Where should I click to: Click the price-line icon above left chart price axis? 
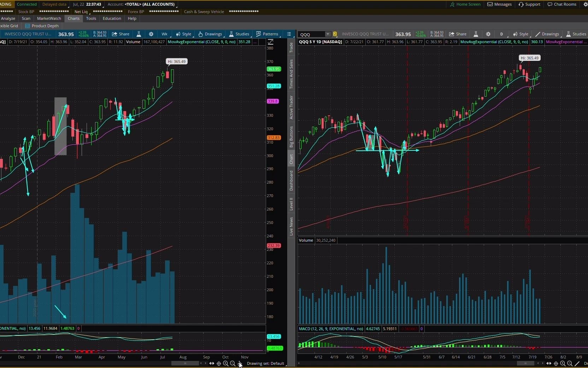[x=270, y=42]
